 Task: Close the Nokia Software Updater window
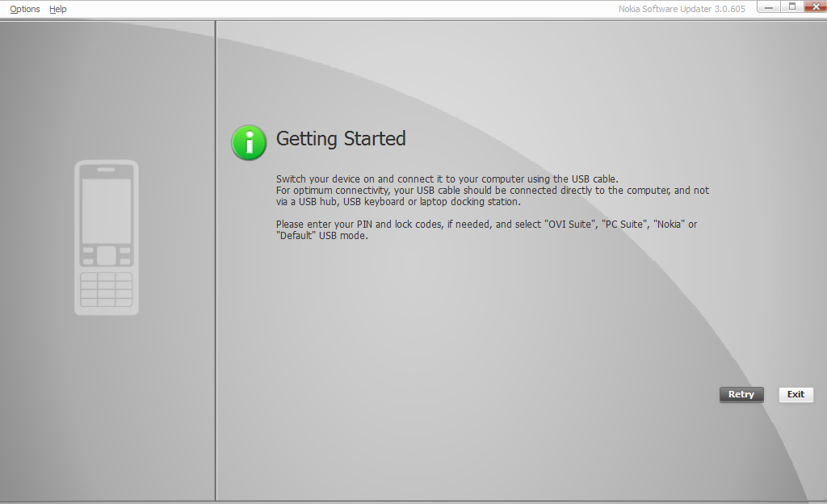point(816,6)
